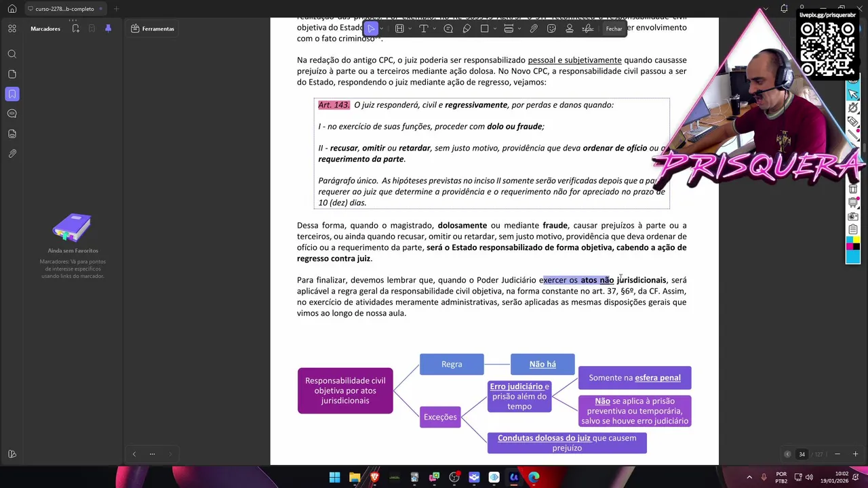Open the pages panel icon

pyautogui.click(x=12, y=74)
